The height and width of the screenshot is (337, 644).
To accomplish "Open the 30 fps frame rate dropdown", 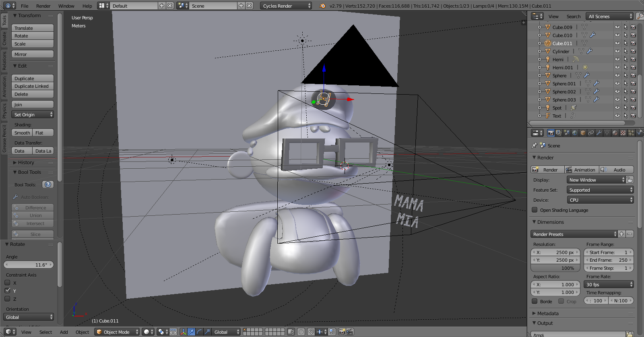I will click(x=609, y=284).
